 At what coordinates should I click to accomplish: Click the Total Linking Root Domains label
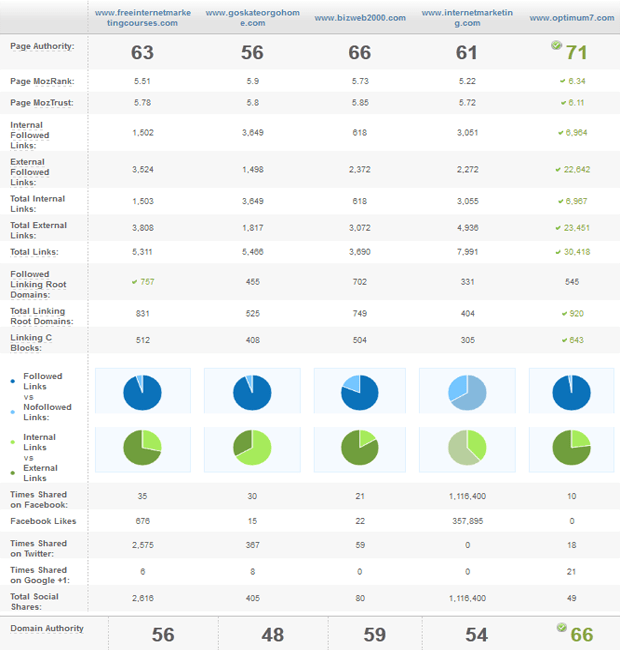[x=41, y=316]
